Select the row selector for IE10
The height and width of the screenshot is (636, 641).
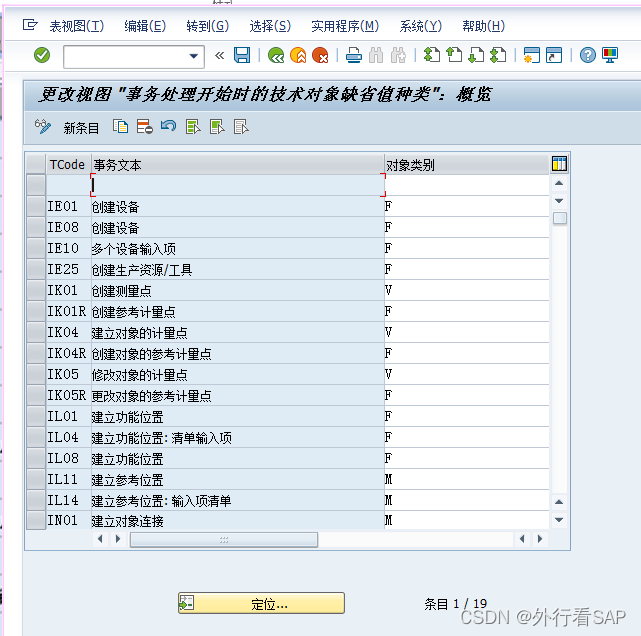[36, 249]
